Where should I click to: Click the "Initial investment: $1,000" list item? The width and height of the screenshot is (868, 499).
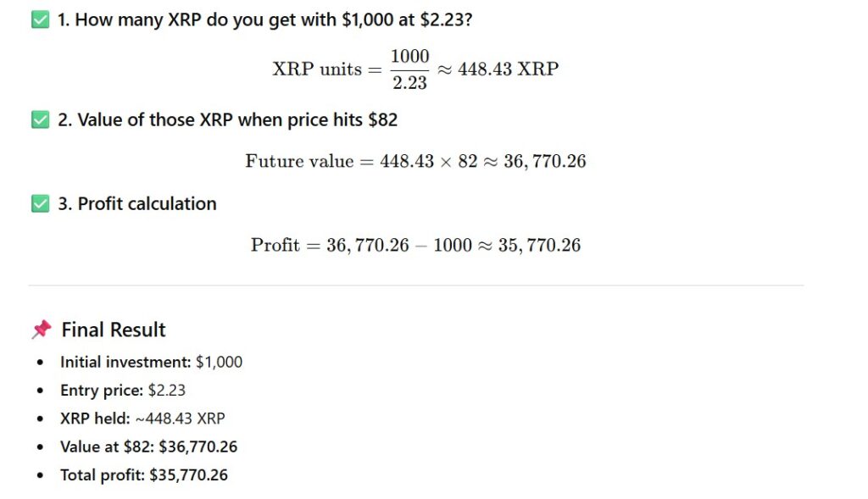151,363
